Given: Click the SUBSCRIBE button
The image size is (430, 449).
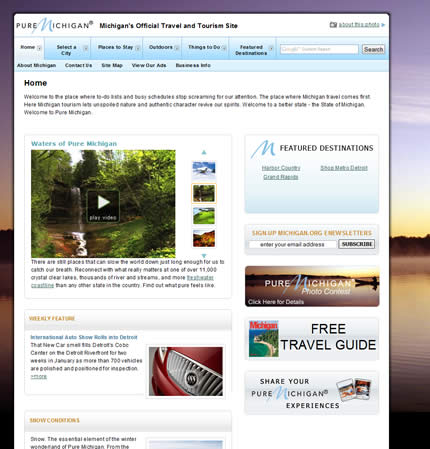Looking at the screenshot, I should click(357, 244).
